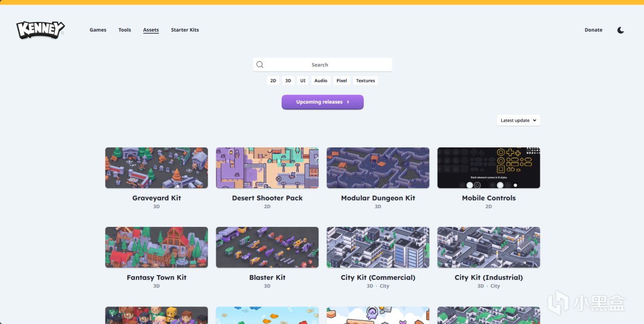Click the 3D label under Modular Dungeon Kit
Image resolution: width=644 pixels, height=324 pixels.
tap(378, 207)
